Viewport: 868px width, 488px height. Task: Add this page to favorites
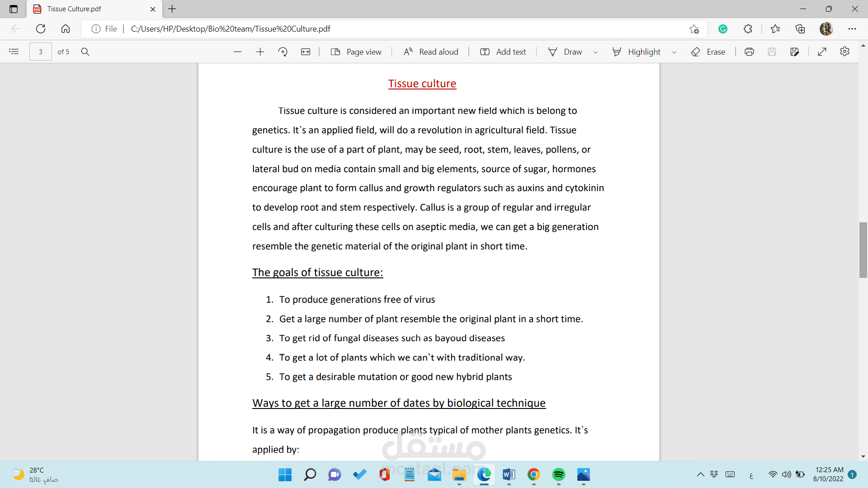click(694, 29)
